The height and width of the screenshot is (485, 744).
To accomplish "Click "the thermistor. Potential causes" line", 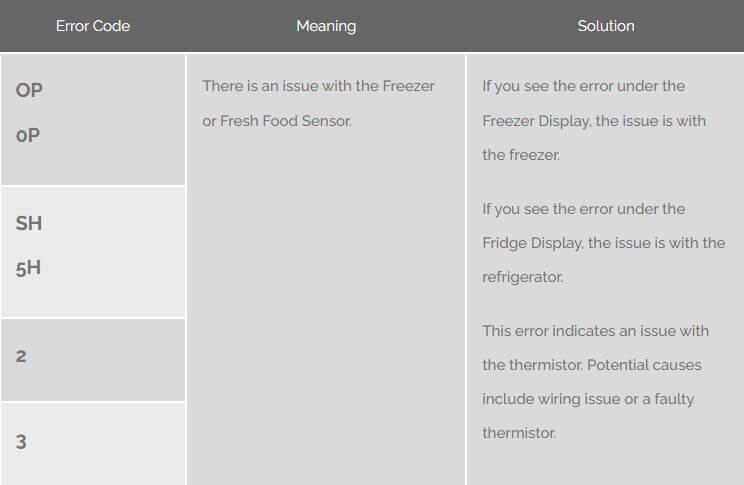I will [x=591, y=365].
